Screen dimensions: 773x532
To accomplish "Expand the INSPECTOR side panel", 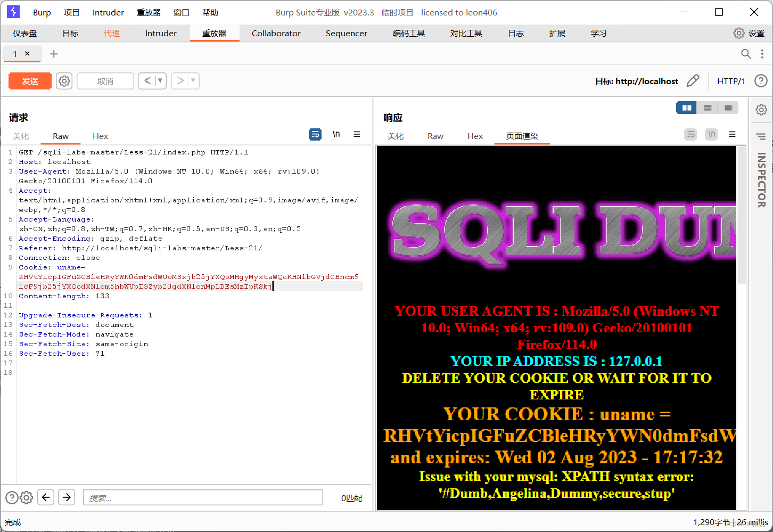I will [762, 180].
